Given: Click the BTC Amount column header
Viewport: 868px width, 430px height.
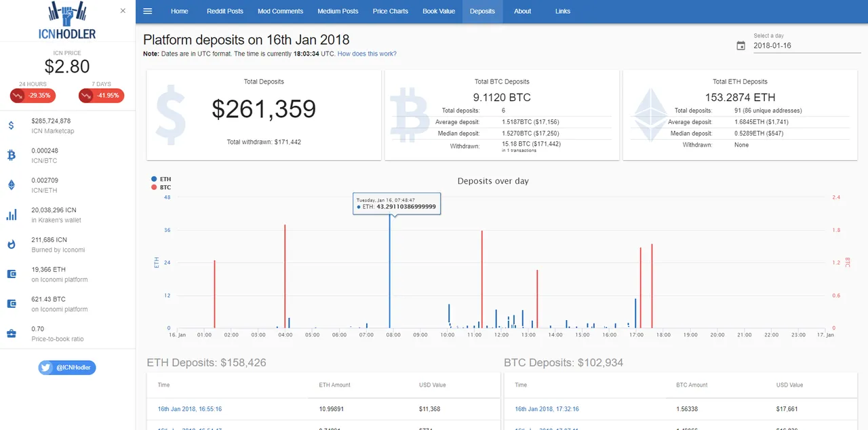Looking at the screenshot, I should coord(692,385).
